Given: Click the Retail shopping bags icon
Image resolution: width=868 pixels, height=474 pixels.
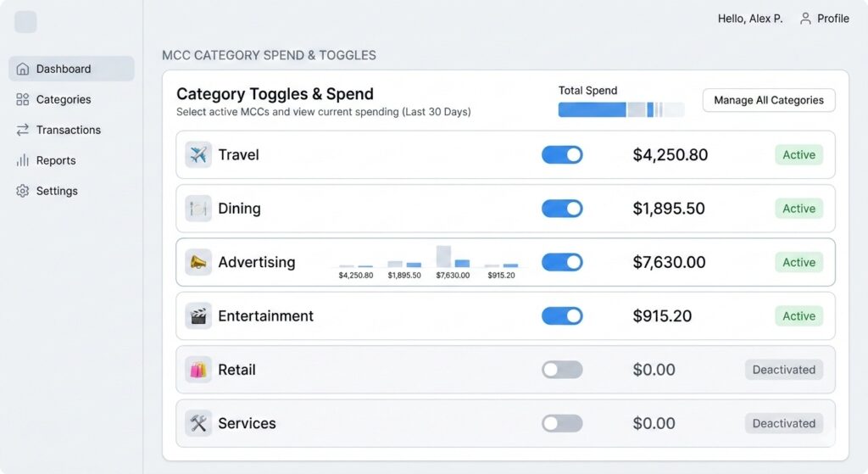Looking at the screenshot, I should (x=198, y=370).
